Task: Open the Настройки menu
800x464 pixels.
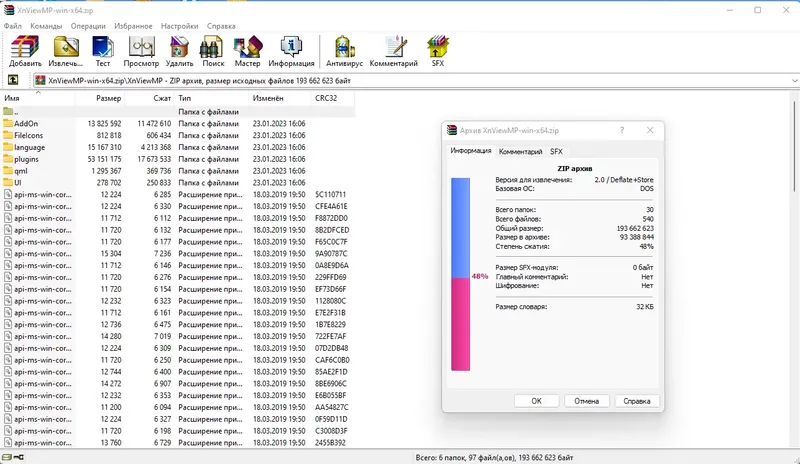Action: (179, 26)
